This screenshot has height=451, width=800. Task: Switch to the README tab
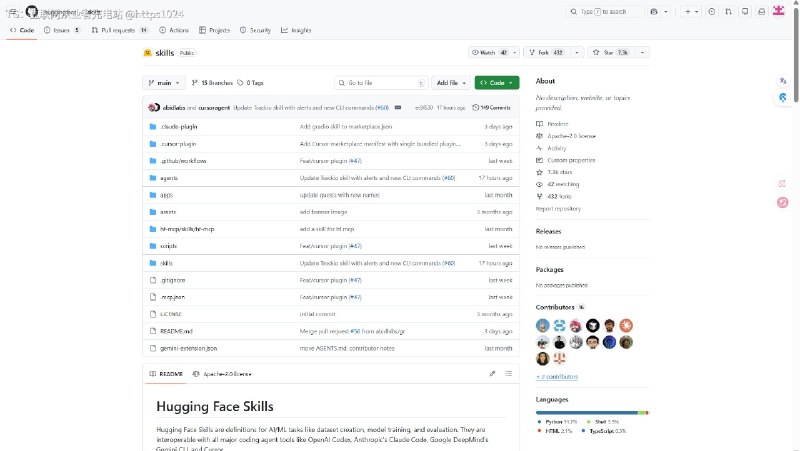(x=166, y=374)
